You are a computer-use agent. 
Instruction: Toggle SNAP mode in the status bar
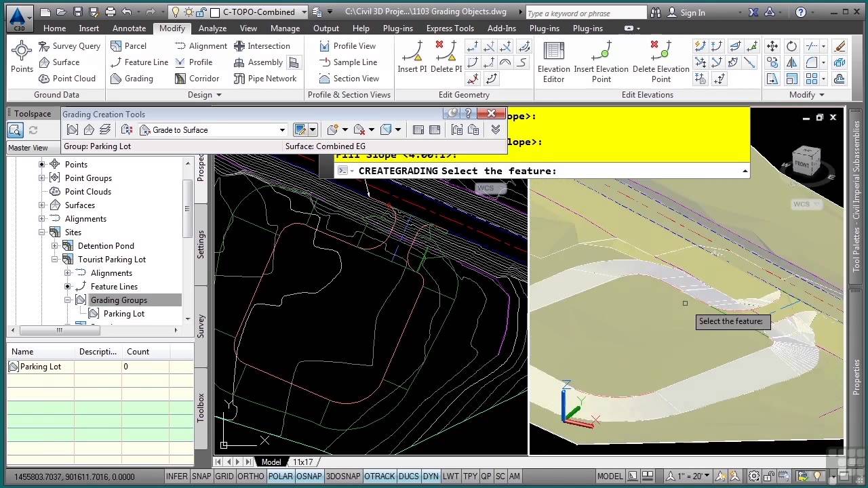201,476
